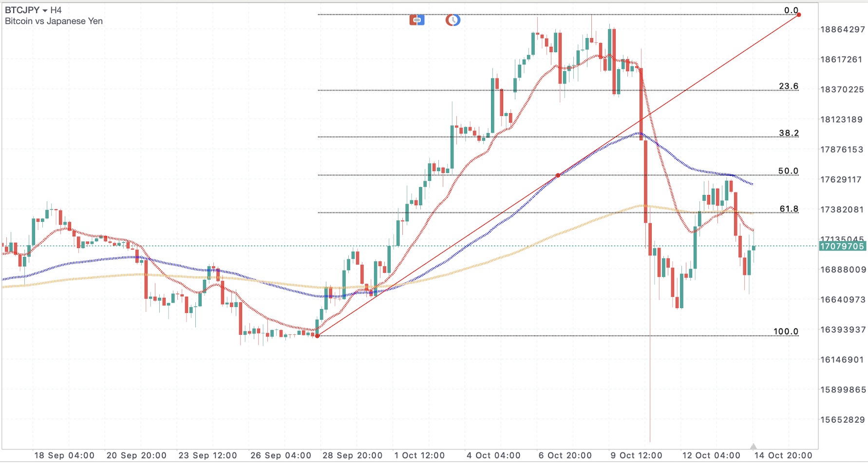Select the trendline's bottom-left red anchor point

click(x=318, y=335)
